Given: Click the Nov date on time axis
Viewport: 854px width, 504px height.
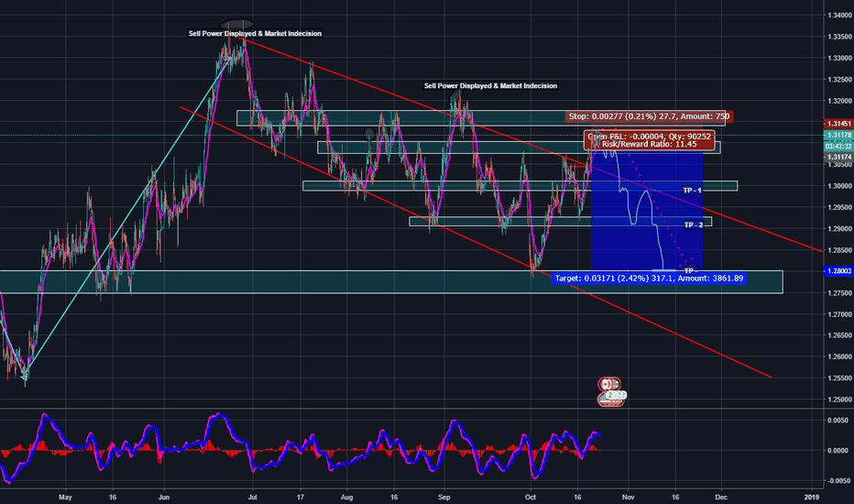Looking at the screenshot, I should (628, 497).
